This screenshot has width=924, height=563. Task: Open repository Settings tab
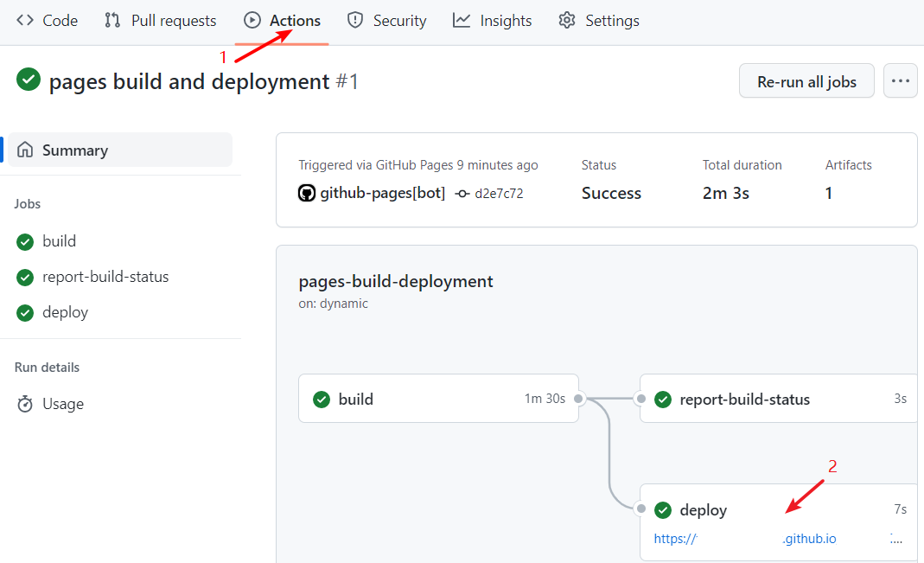click(599, 21)
